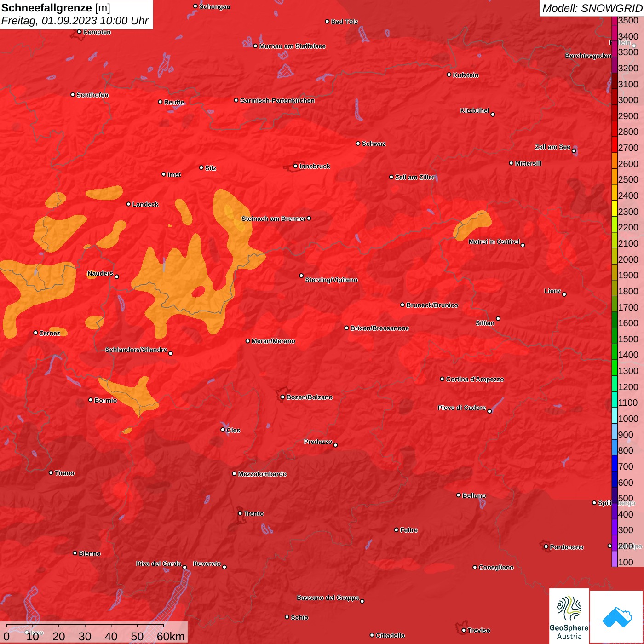
Task: Click the Landeck marker dot
Action: click(128, 204)
